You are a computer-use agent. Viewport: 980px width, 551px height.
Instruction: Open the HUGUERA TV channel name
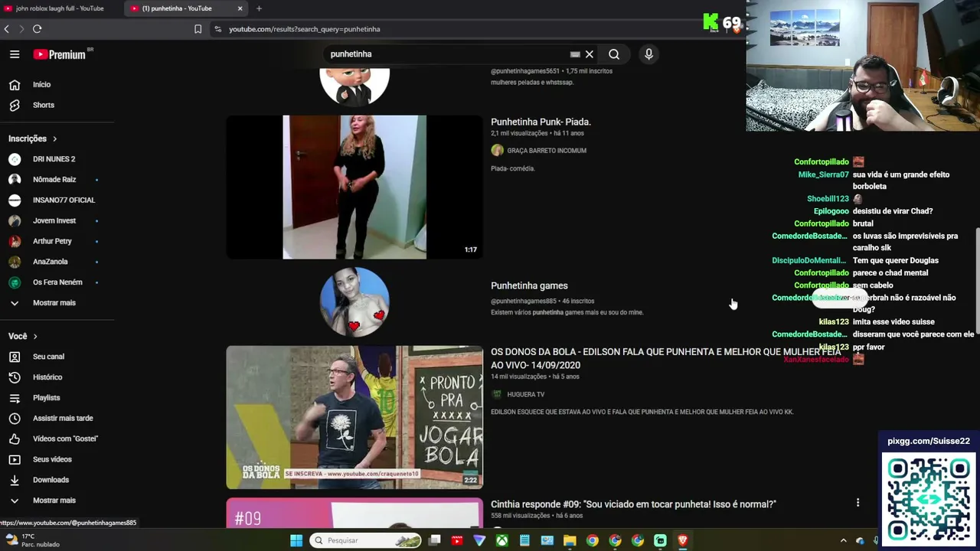[526, 395]
